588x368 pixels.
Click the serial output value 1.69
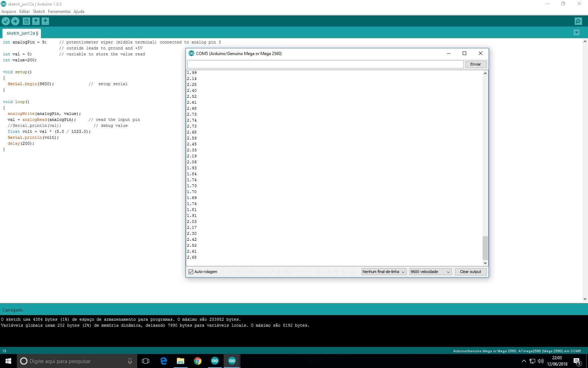tap(192, 198)
